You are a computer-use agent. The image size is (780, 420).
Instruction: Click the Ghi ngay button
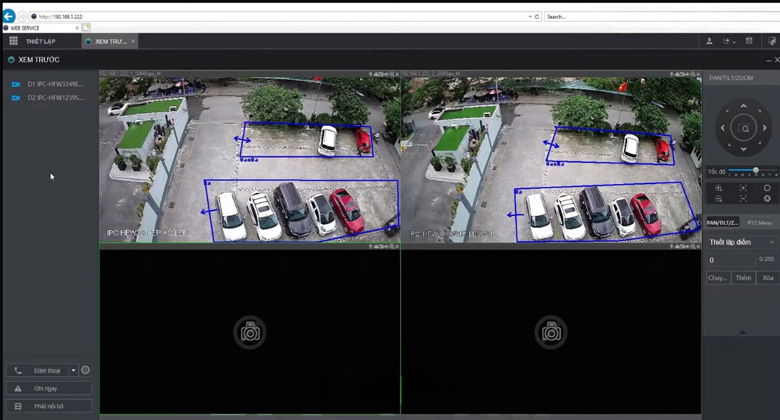[48, 388]
